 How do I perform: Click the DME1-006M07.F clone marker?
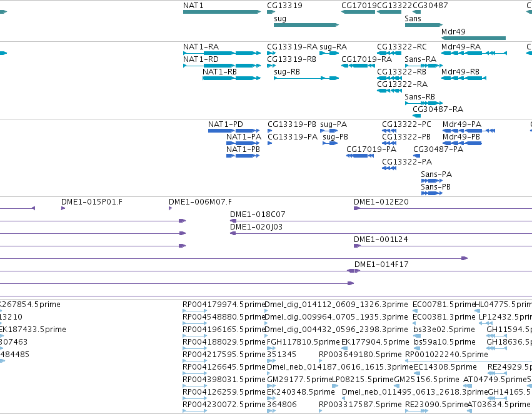tap(170, 208)
